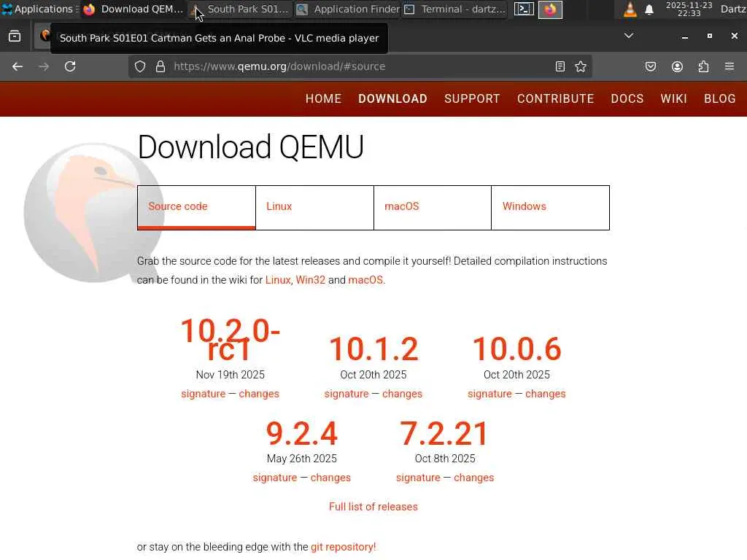The image size is (747, 560).
Task: Open the Pocket save icon
Action: (650, 66)
